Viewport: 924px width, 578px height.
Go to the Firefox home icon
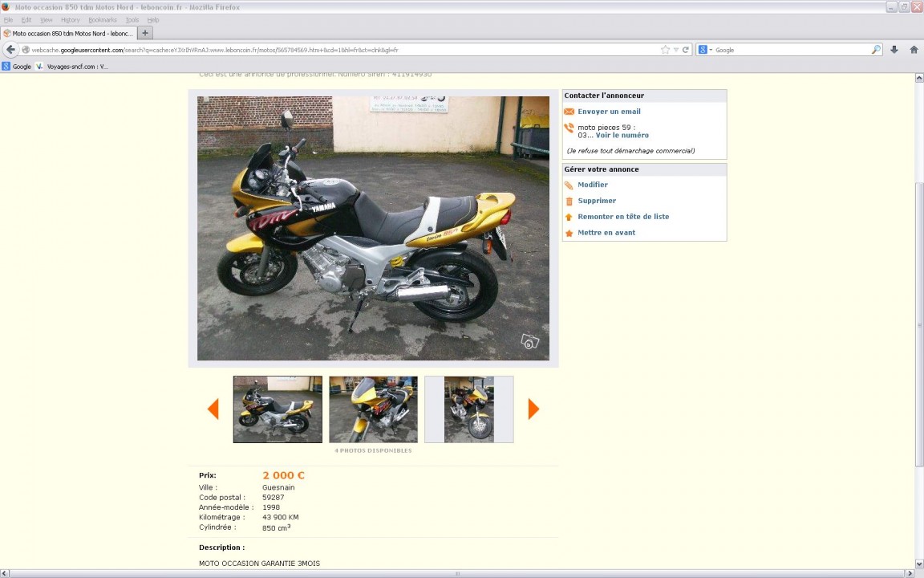[914, 50]
